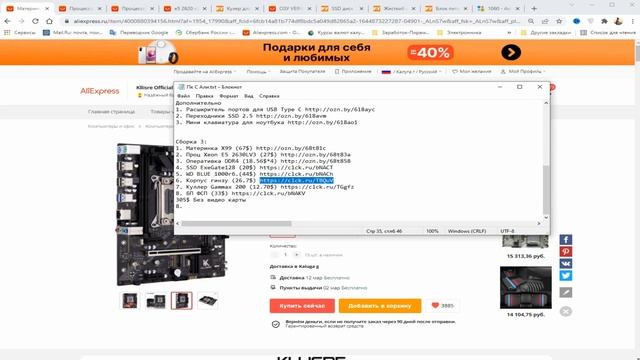Click Notepad scroll-right arrow

(539, 223)
